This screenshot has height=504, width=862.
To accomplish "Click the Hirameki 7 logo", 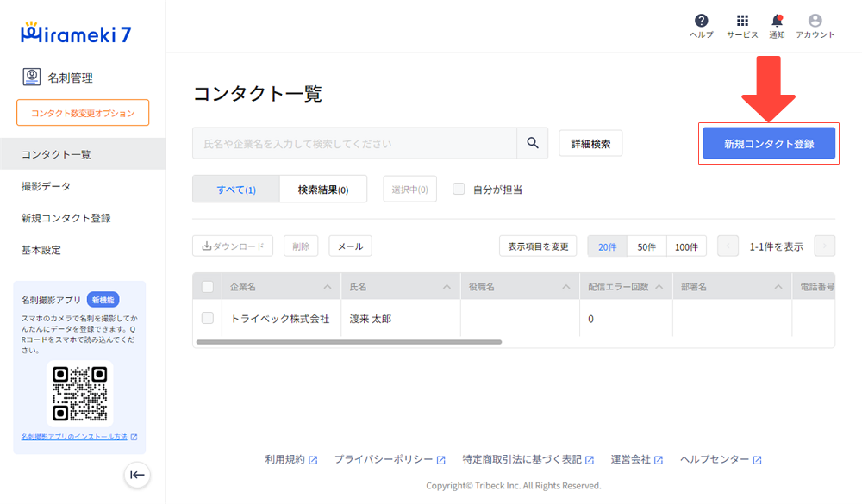I will pyautogui.click(x=76, y=34).
